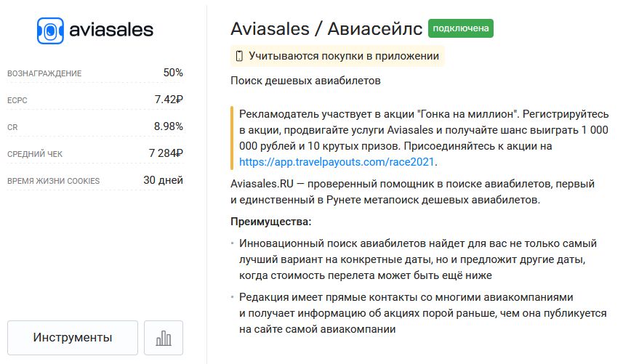Select the Aviasales / Авиасейлс heading
This screenshot has height=364, width=623.
(326, 29)
